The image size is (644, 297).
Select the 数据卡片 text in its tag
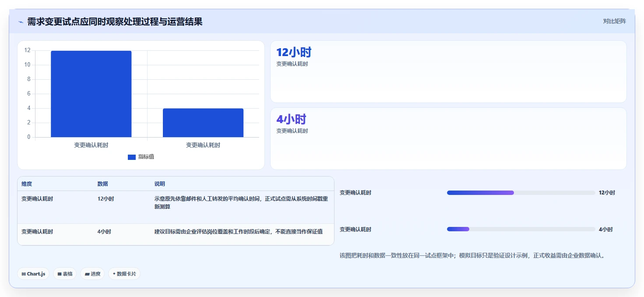click(127, 274)
